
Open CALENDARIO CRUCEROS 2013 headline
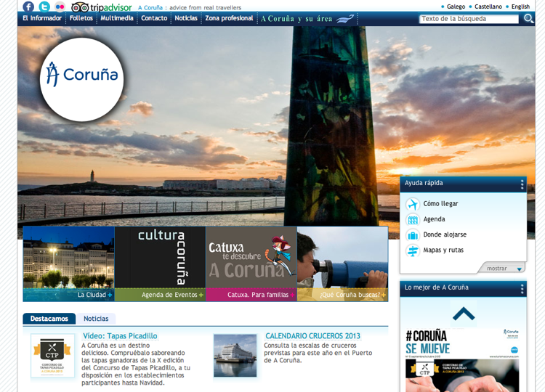[312, 336]
